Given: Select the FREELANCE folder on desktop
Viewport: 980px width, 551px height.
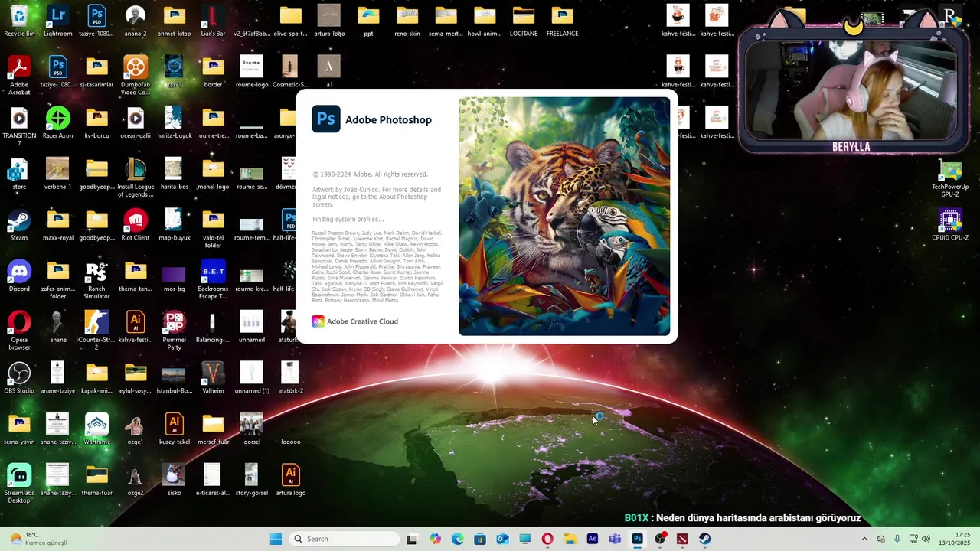Looking at the screenshot, I should [562, 21].
